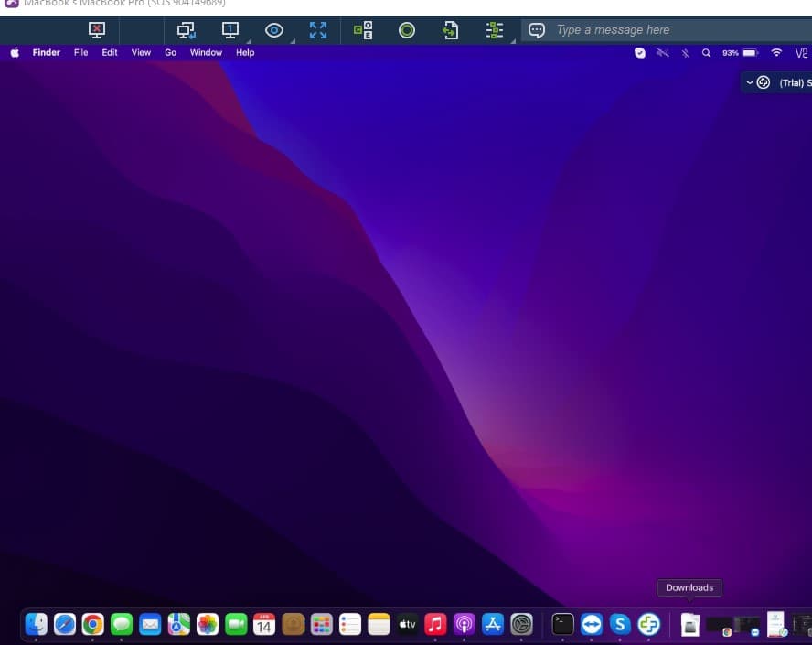This screenshot has height=645, width=812.
Task: Open the Window menu
Action: tap(205, 52)
